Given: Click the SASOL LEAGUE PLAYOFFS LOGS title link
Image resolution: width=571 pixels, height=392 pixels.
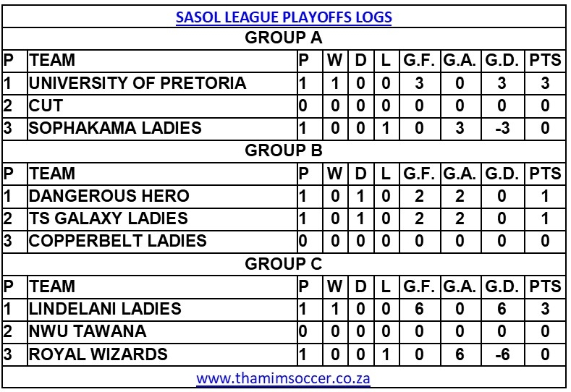Looking at the screenshot, I should pos(284,17).
